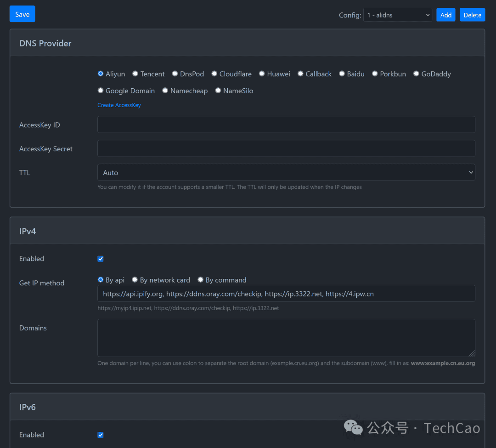
Task: Select the Baidu DNS provider
Action: [x=342, y=74]
